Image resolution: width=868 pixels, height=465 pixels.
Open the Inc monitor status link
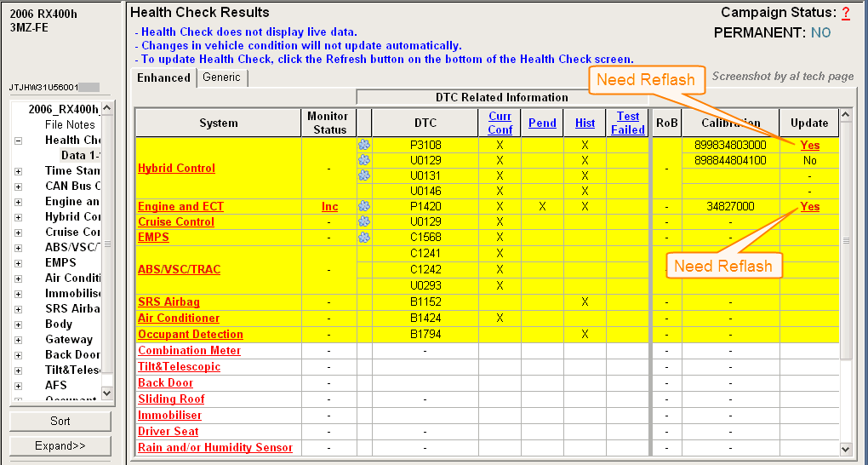[x=329, y=207]
